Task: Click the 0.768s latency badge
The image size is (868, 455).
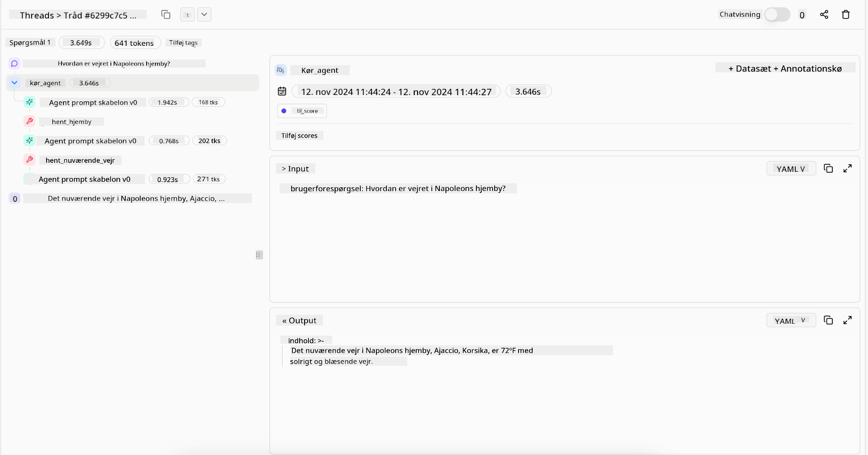Action: tap(169, 141)
